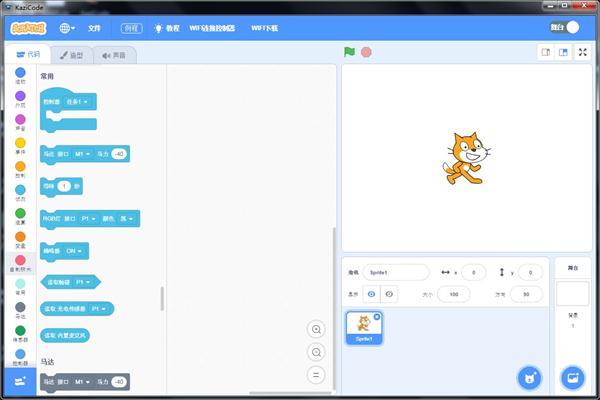Select the blue 运动 motion category
Viewport: 600px width, 400px height.
[20, 75]
